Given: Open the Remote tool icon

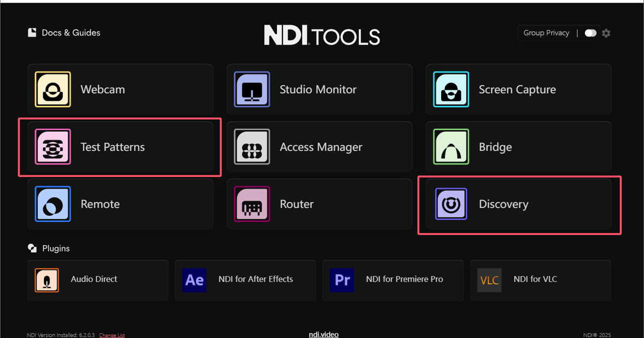Looking at the screenshot, I should coord(53,204).
